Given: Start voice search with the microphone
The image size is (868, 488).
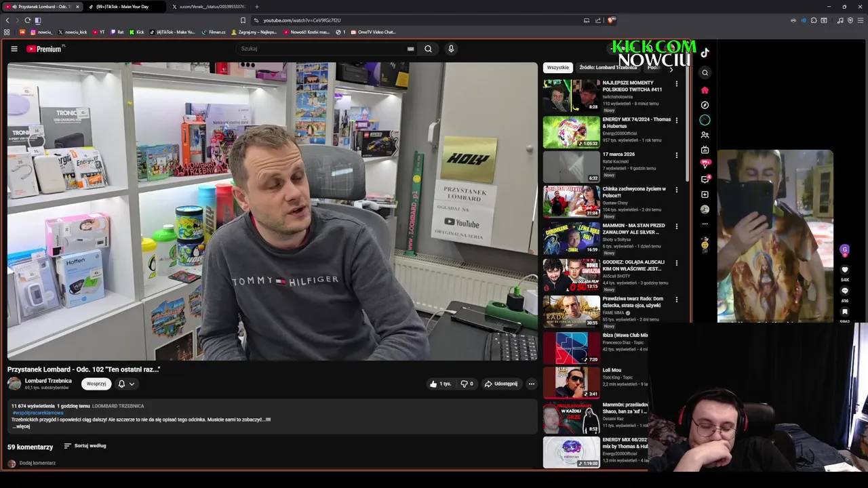Looking at the screenshot, I should 451,49.
